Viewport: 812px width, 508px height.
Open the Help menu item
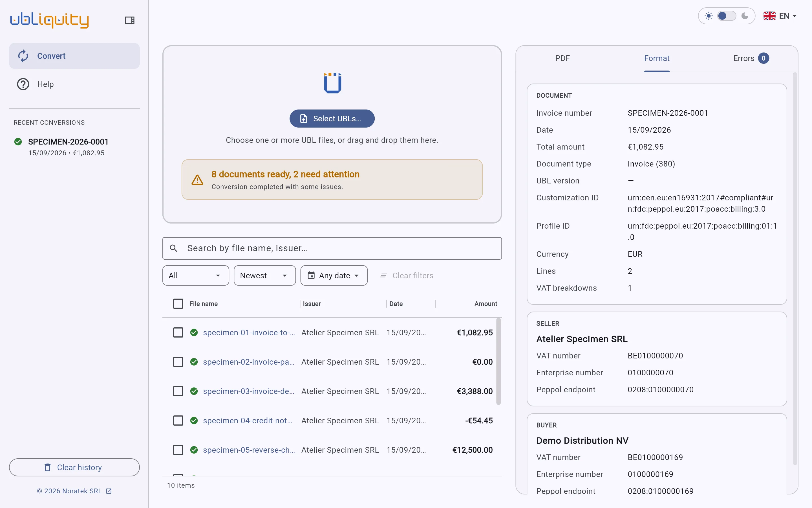(x=74, y=84)
